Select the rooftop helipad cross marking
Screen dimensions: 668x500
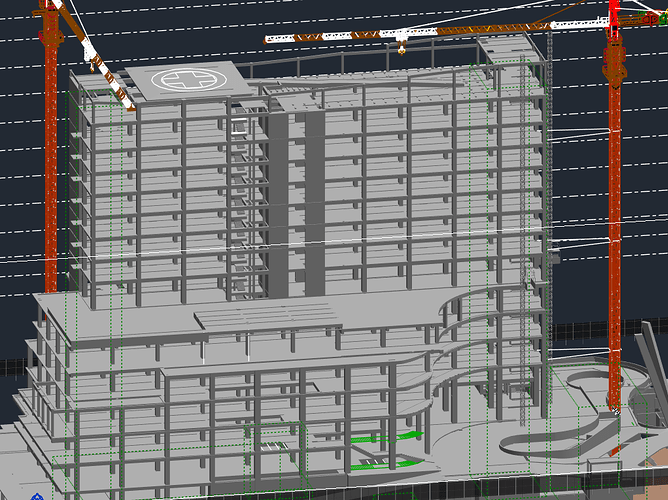click(189, 79)
